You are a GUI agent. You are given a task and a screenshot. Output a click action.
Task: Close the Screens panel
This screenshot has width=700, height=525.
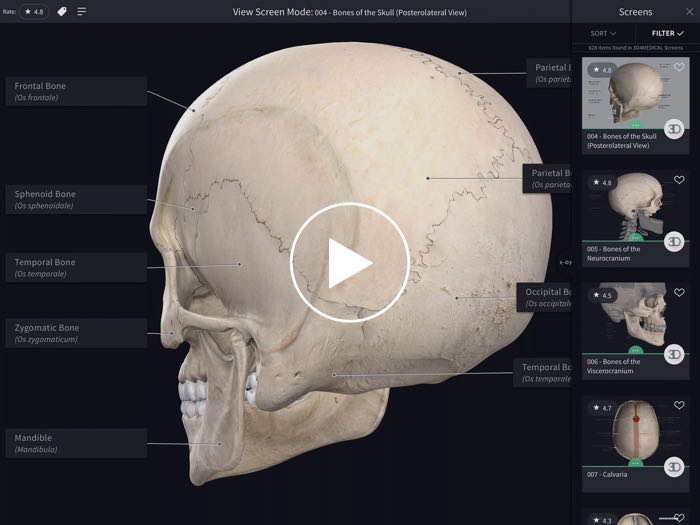[689, 12]
